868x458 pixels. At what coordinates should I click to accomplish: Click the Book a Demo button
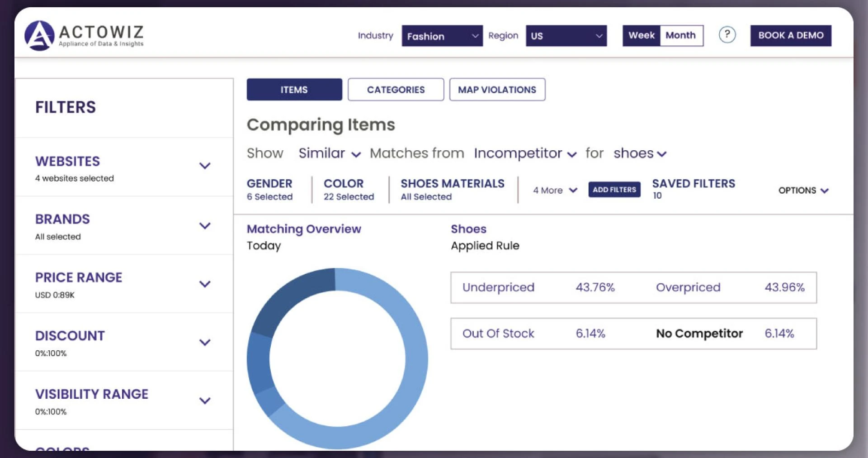(x=791, y=35)
